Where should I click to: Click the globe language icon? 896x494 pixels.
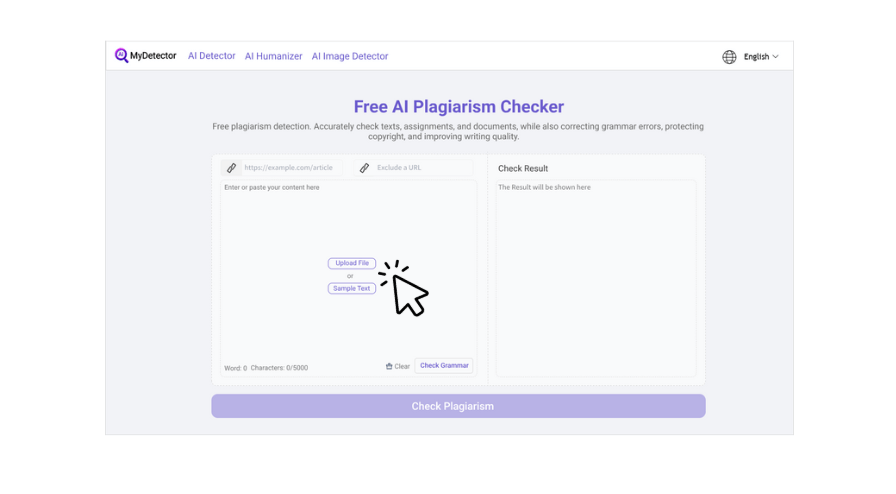729,57
